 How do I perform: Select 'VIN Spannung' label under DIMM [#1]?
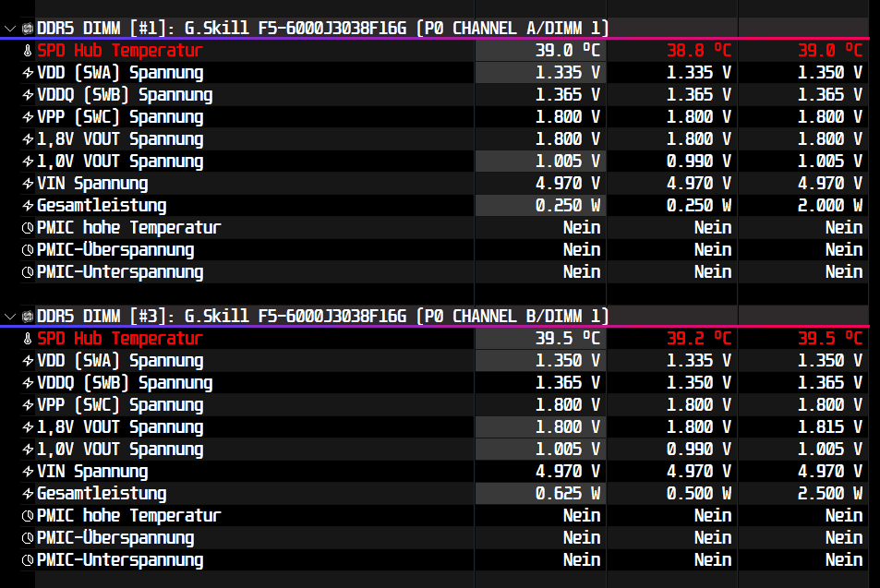(92, 184)
